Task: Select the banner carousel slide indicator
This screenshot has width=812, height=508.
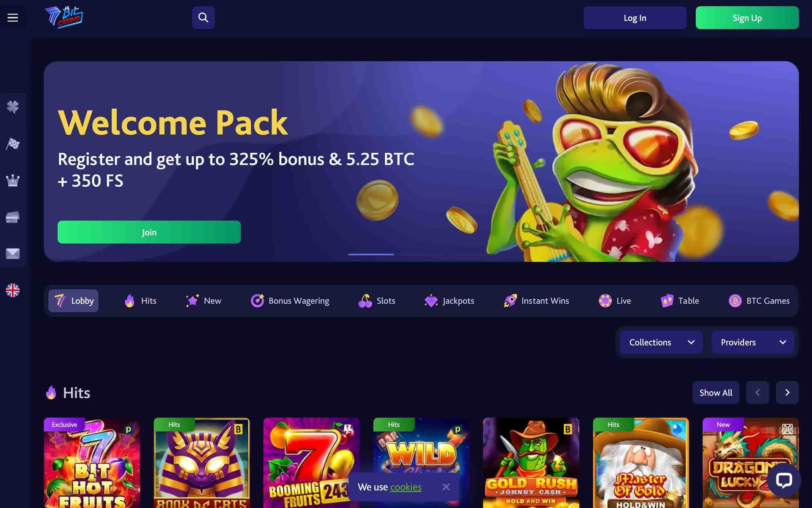Action: point(371,254)
